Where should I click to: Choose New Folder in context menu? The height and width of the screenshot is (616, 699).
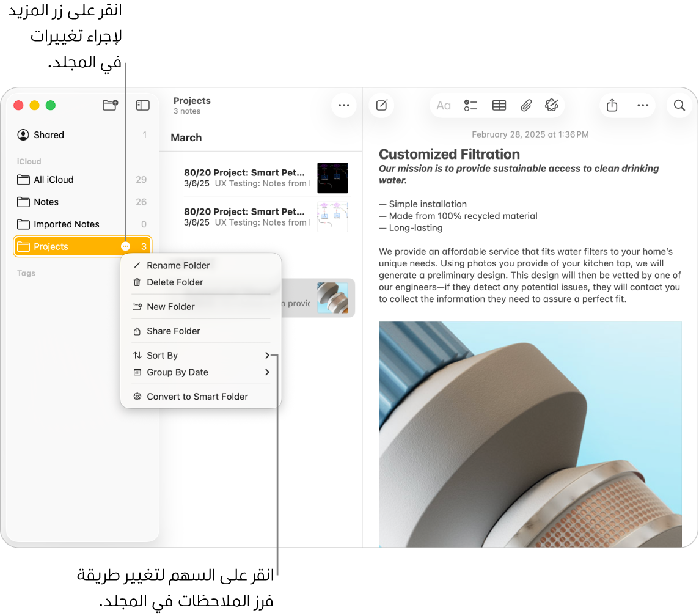(200, 307)
